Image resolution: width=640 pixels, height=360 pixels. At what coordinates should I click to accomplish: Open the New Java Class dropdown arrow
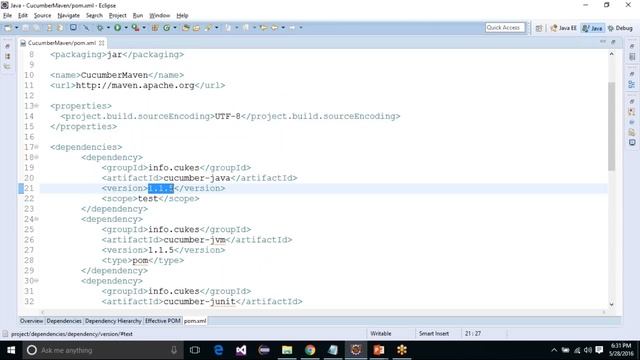pyautogui.click(x=175, y=28)
